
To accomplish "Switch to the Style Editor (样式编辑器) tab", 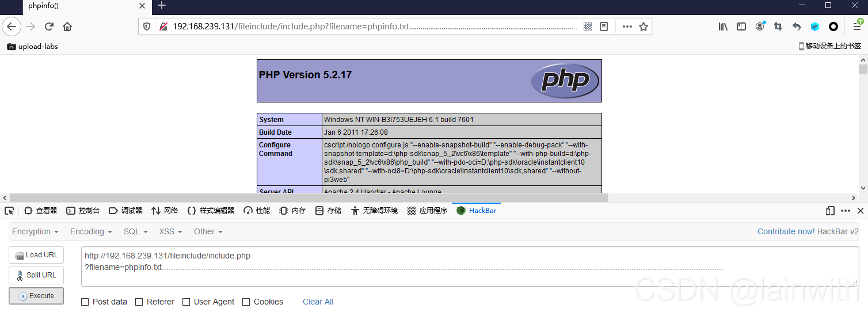I will [x=211, y=211].
